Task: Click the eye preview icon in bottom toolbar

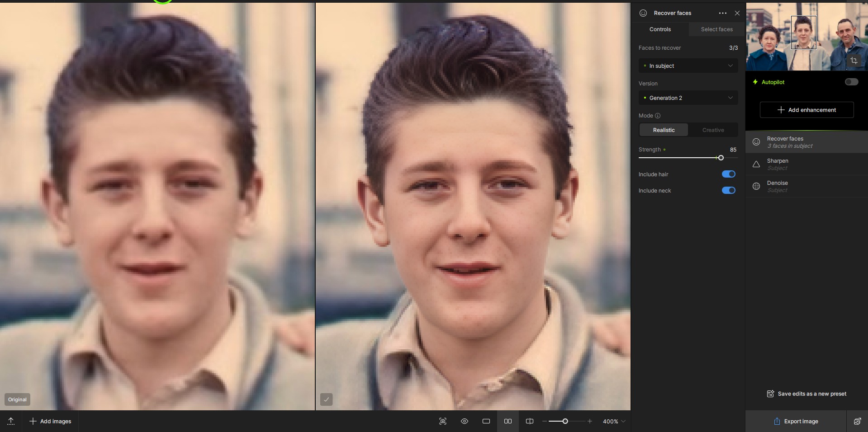Action: (x=464, y=421)
